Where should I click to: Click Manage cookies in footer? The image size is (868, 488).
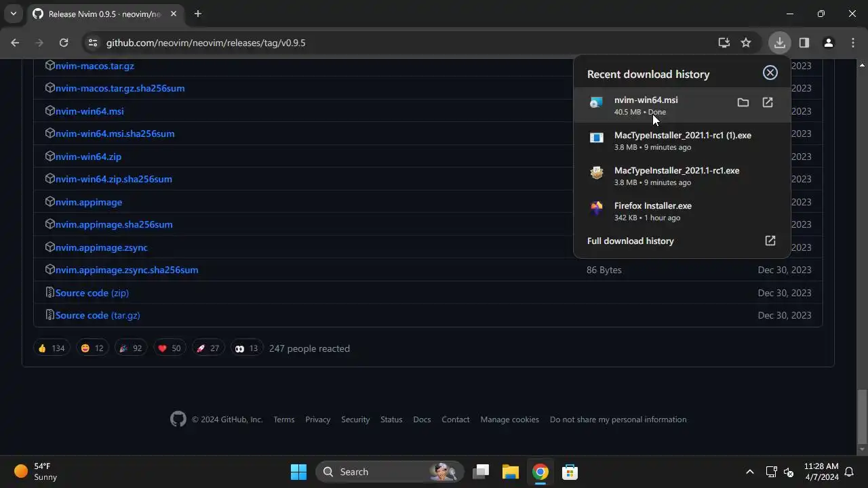[510, 420]
